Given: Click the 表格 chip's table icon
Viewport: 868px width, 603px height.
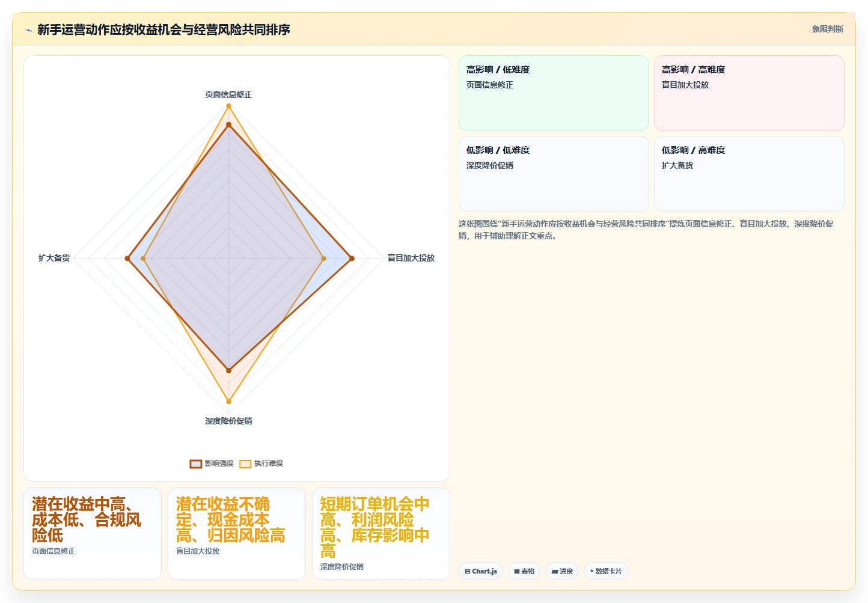Looking at the screenshot, I should coord(517,572).
